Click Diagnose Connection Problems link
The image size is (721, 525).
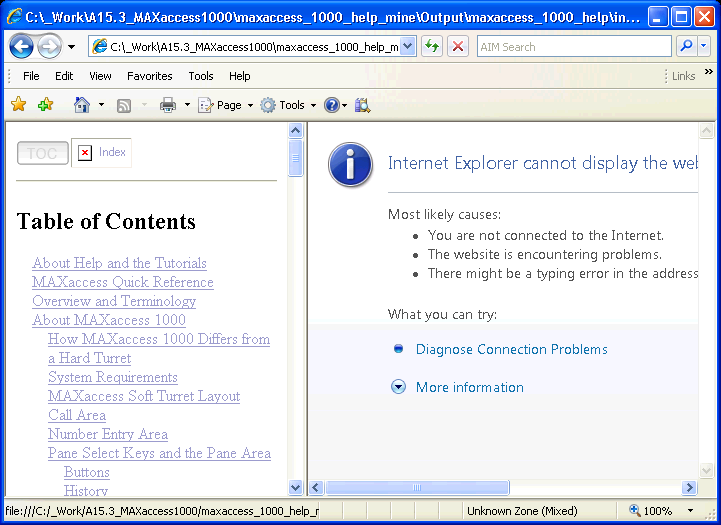click(511, 349)
